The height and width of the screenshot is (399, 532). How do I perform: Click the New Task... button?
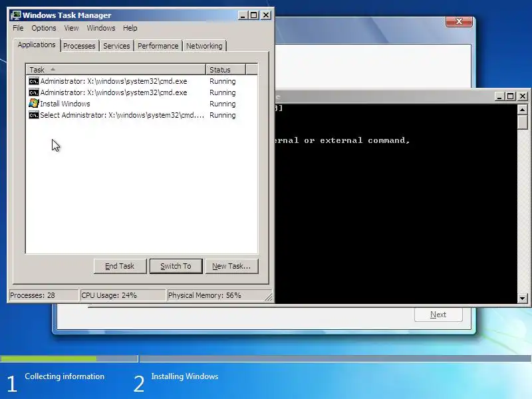pos(231,266)
